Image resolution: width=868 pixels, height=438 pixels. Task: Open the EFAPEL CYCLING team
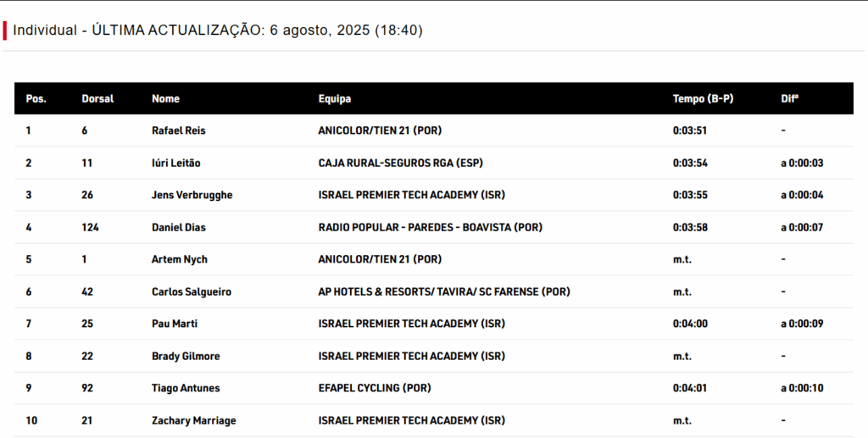(x=374, y=388)
